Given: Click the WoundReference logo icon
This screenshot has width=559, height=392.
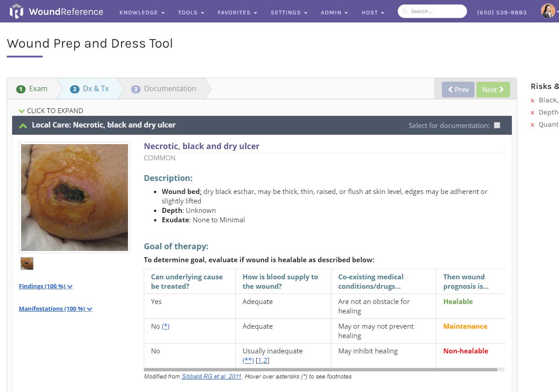Looking at the screenshot, I should pyautogui.click(x=16, y=11).
